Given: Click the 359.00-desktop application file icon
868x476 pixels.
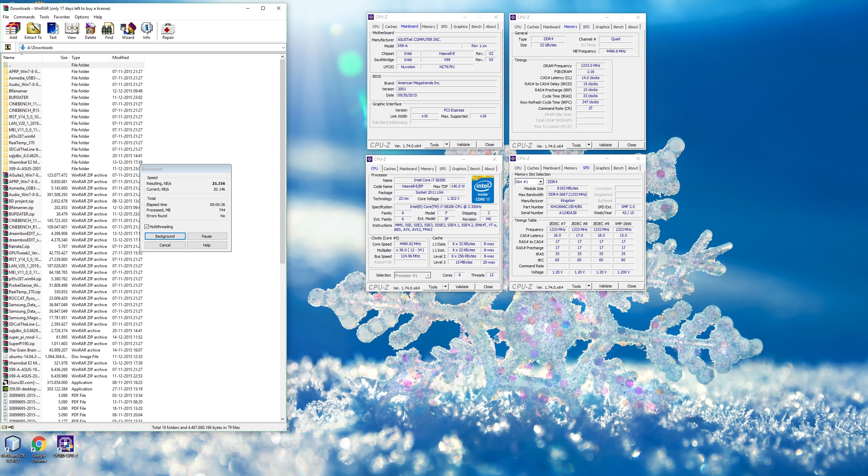Looking at the screenshot, I should tap(5, 389).
